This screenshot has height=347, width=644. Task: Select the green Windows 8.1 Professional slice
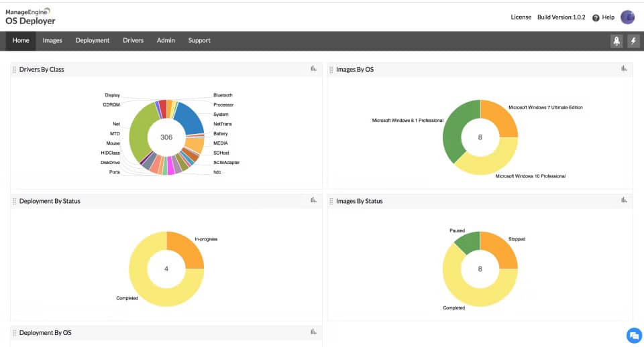(x=455, y=128)
